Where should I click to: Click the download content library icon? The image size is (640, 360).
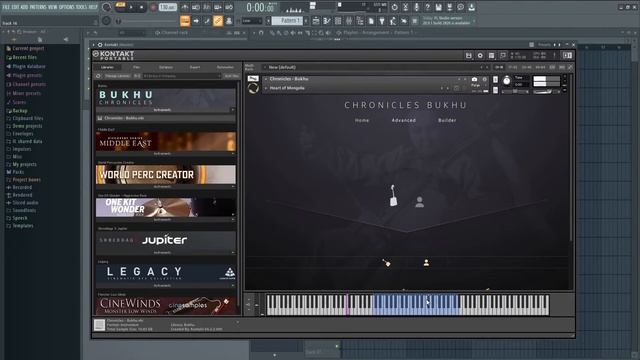point(471,7)
